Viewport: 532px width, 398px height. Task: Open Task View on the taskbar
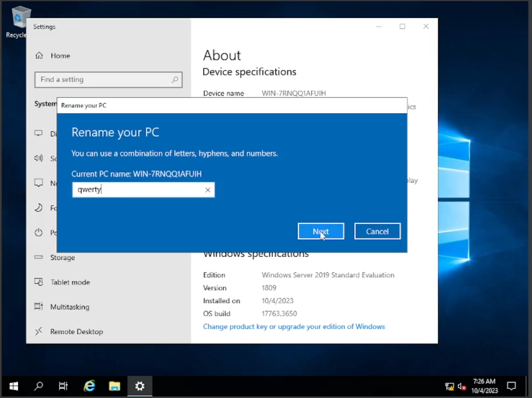pos(63,386)
